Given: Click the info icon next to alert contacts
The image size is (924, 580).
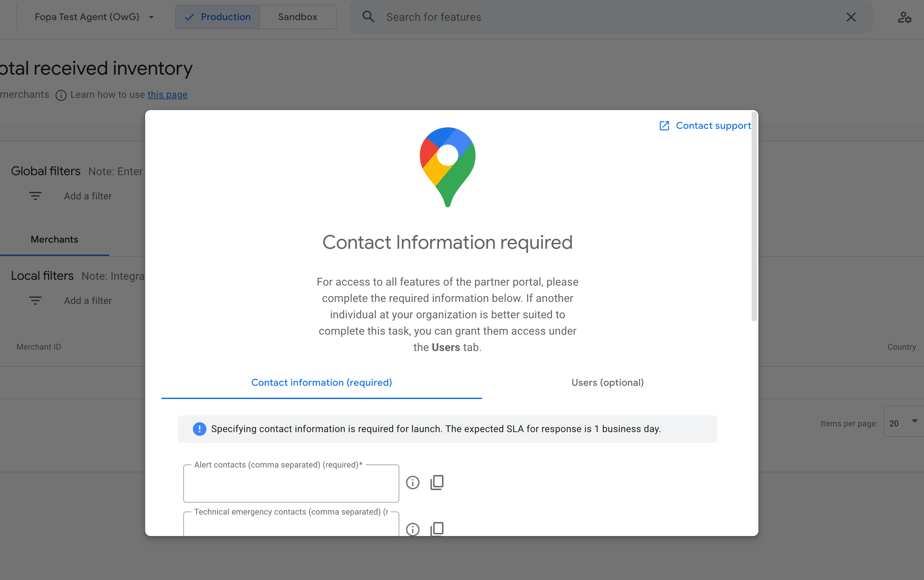Looking at the screenshot, I should pos(413,483).
